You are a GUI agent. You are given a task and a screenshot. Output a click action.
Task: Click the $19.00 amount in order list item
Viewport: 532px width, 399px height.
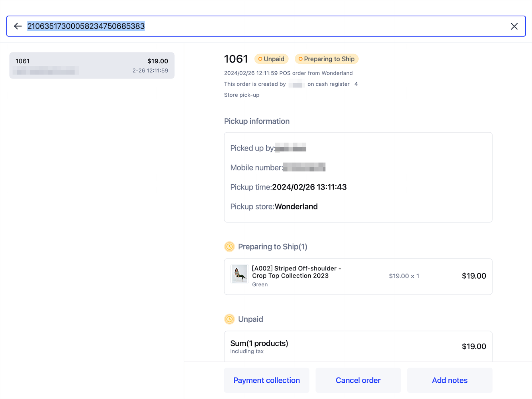[x=157, y=61]
